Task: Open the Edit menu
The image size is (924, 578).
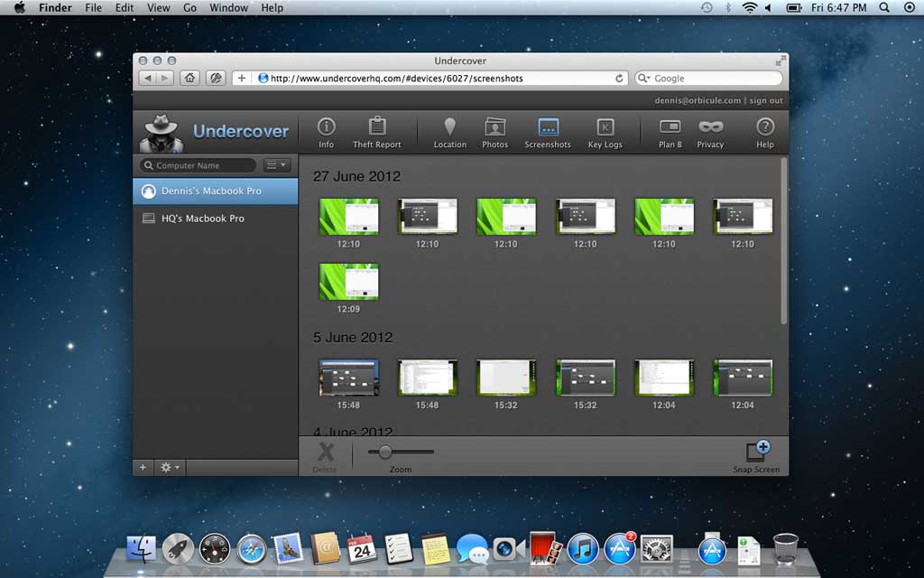Action: pyautogui.click(x=125, y=7)
